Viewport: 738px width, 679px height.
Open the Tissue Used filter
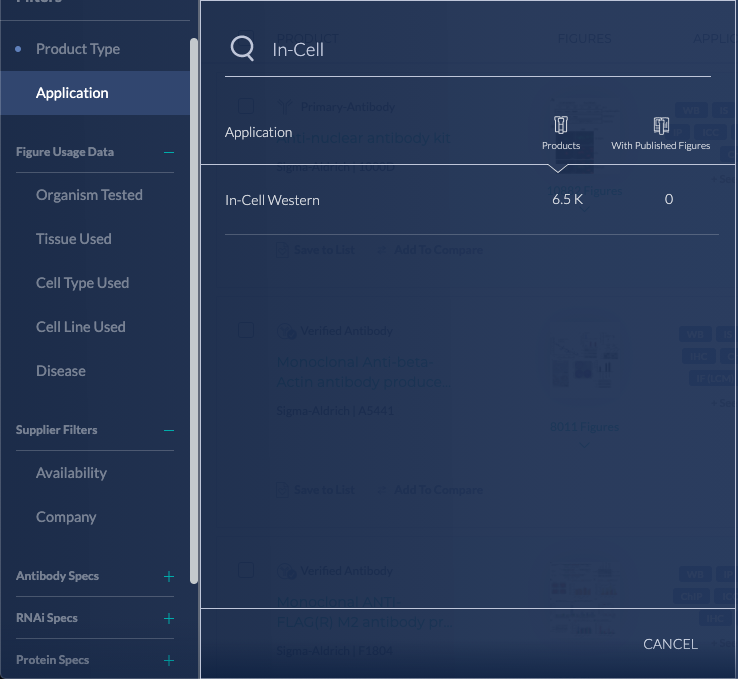[x=73, y=239]
